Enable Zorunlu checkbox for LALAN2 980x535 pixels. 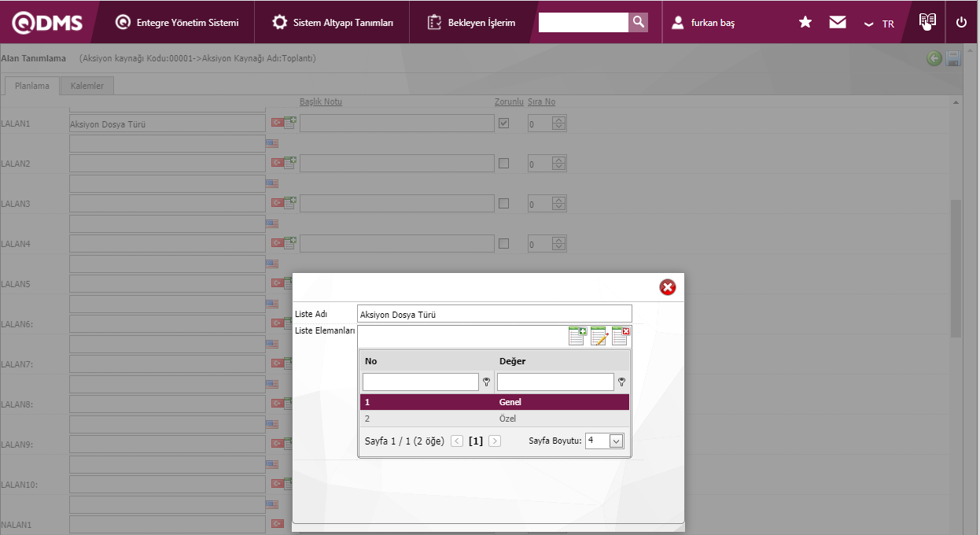504,164
